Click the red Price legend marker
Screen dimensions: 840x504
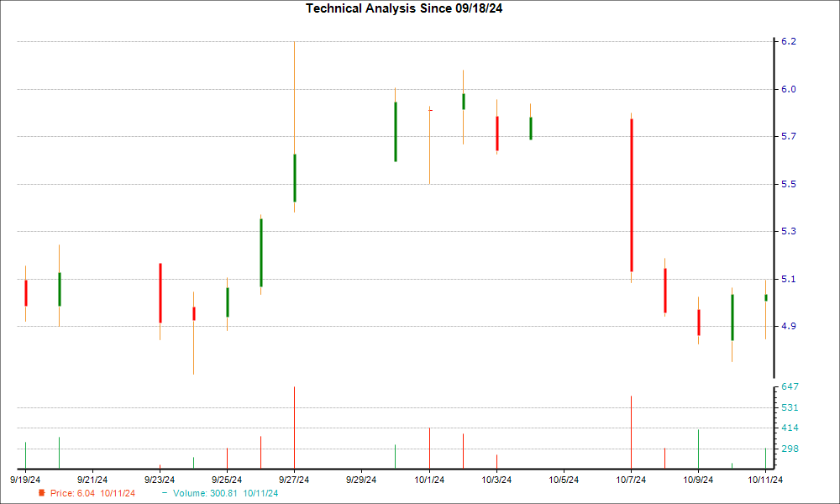click(x=42, y=493)
